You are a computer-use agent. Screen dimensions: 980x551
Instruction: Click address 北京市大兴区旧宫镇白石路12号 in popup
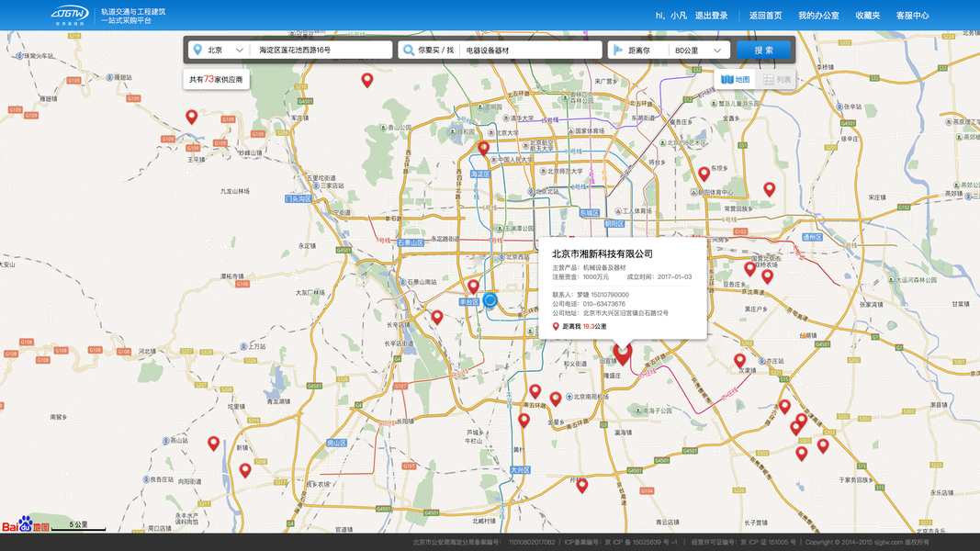625,313
